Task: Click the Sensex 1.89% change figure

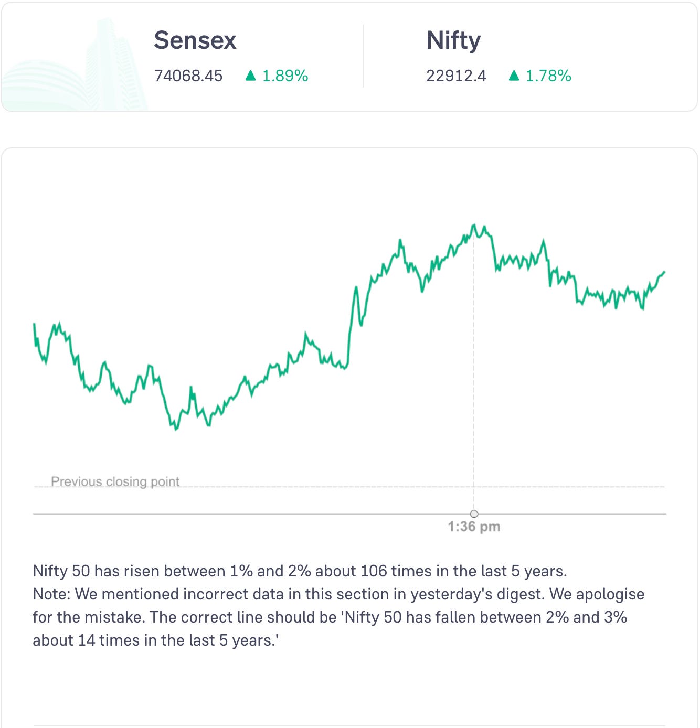Action: click(285, 76)
